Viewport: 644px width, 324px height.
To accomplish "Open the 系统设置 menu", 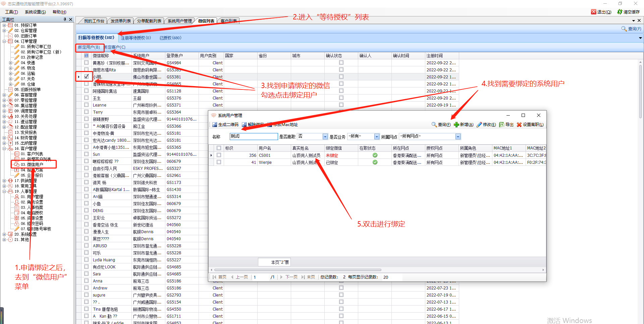I will (35, 12).
